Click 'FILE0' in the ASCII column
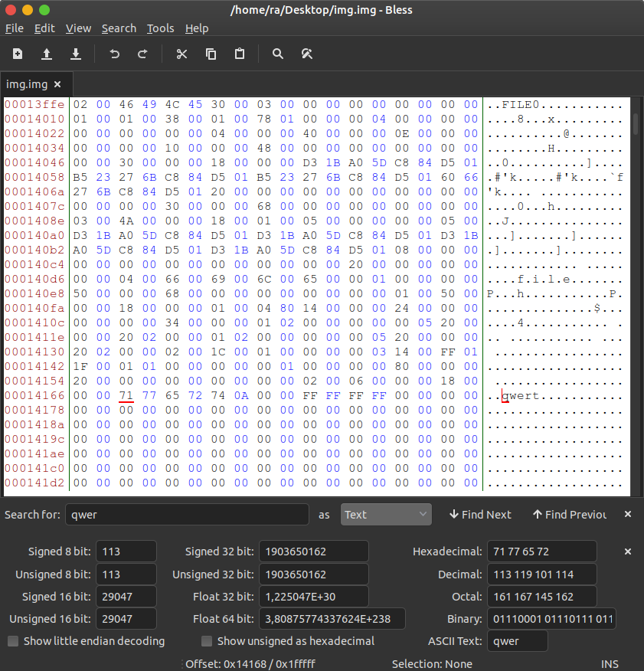Viewport: 644px width, 671px height. pyautogui.click(x=521, y=104)
